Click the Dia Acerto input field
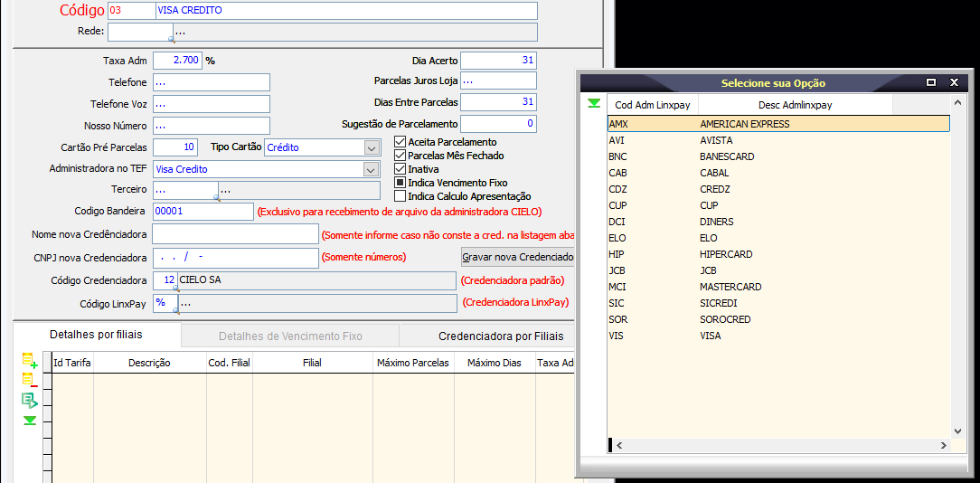 [499, 61]
